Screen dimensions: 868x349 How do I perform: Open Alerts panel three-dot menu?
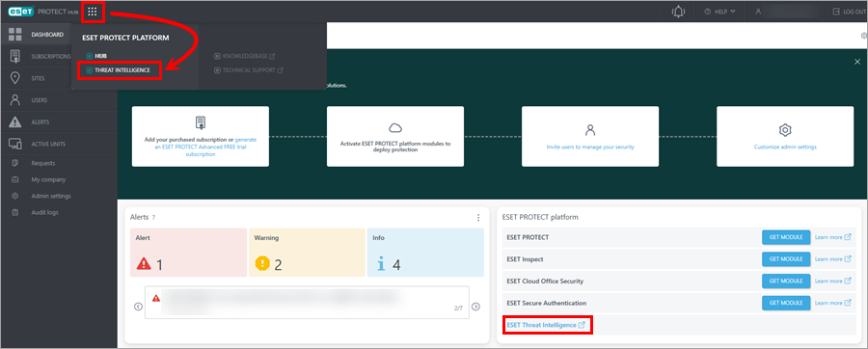478,218
